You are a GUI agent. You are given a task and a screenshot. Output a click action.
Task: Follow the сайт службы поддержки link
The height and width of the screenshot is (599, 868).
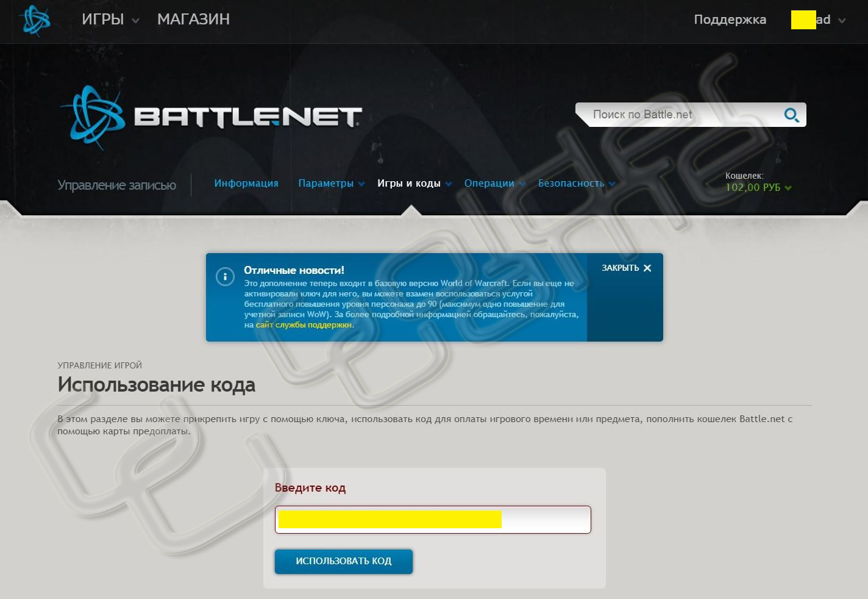tap(304, 325)
